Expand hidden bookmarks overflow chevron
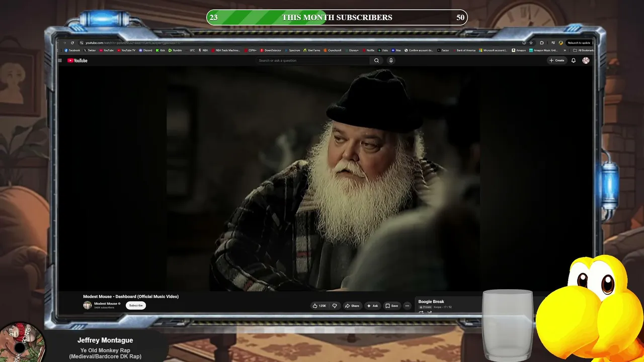The width and height of the screenshot is (644, 362). [565, 50]
